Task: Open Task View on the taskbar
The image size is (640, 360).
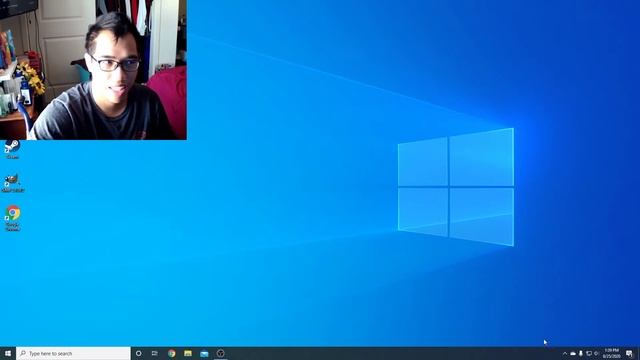Action: (155, 353)
